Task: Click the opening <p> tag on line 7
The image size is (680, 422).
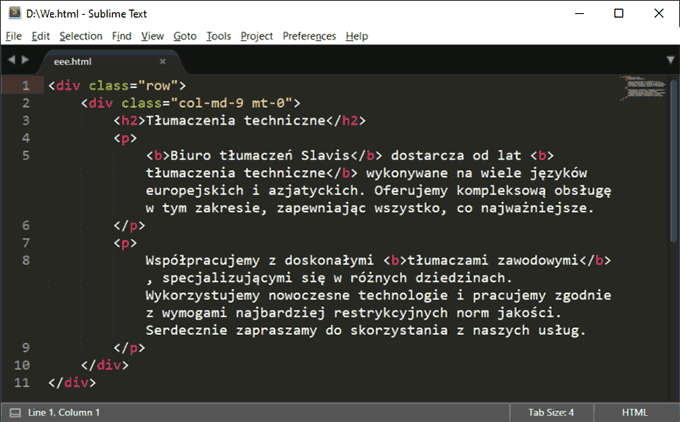Action: (x=125, y=243)
